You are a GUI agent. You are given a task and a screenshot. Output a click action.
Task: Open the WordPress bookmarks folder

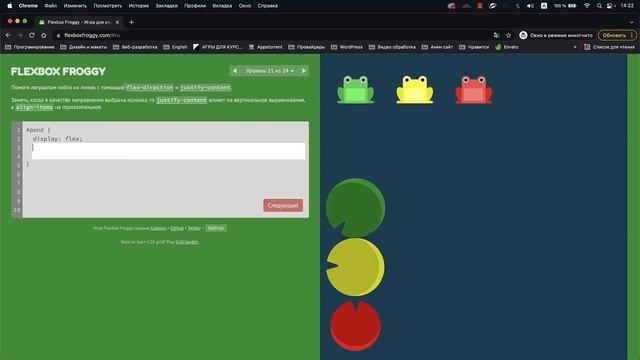pyautogui.click(x=347, y=47)
